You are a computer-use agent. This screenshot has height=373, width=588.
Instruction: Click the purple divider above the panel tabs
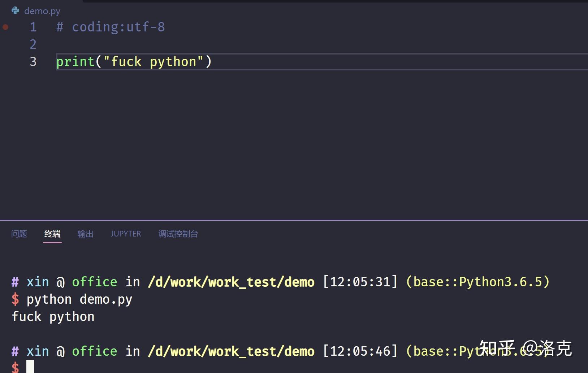click(x=294, y=220)
